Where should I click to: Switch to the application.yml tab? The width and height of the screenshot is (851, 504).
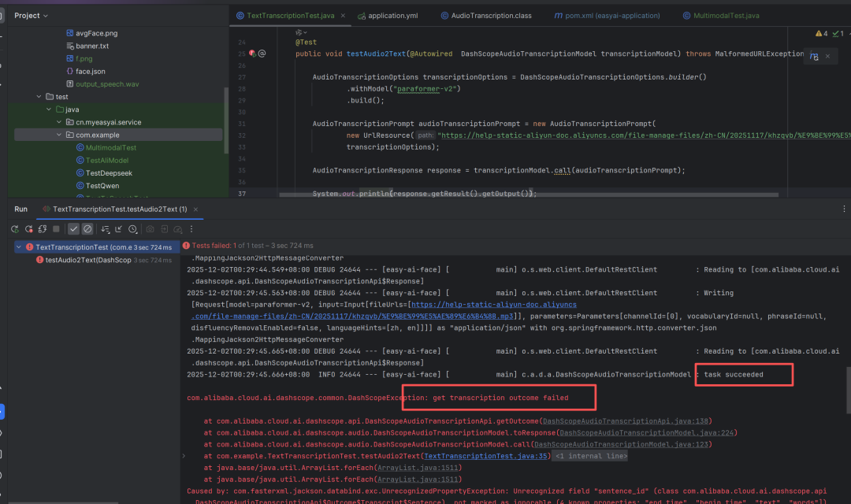[x=388, y=16]
